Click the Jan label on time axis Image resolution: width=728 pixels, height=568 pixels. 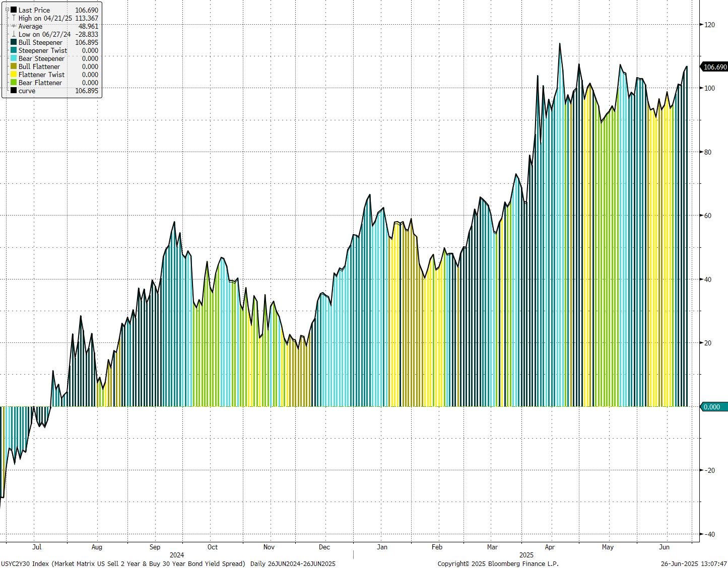pyautogui.click(x=382, y=547)
